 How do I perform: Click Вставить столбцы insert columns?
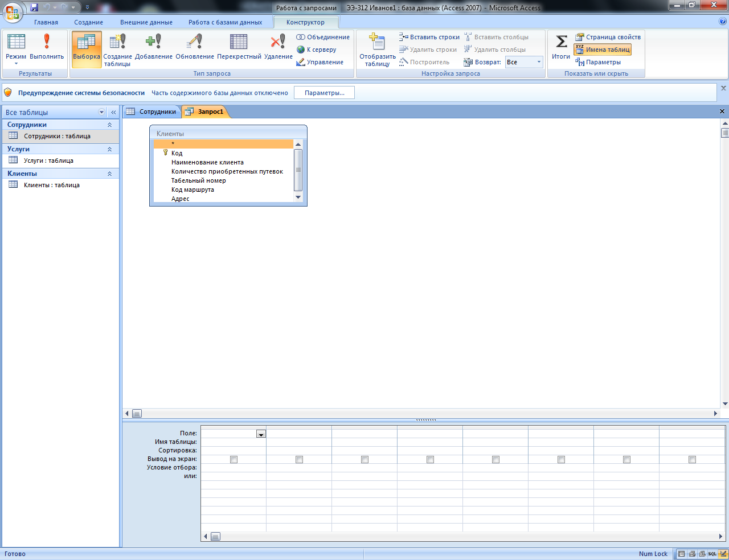point(496,37)
